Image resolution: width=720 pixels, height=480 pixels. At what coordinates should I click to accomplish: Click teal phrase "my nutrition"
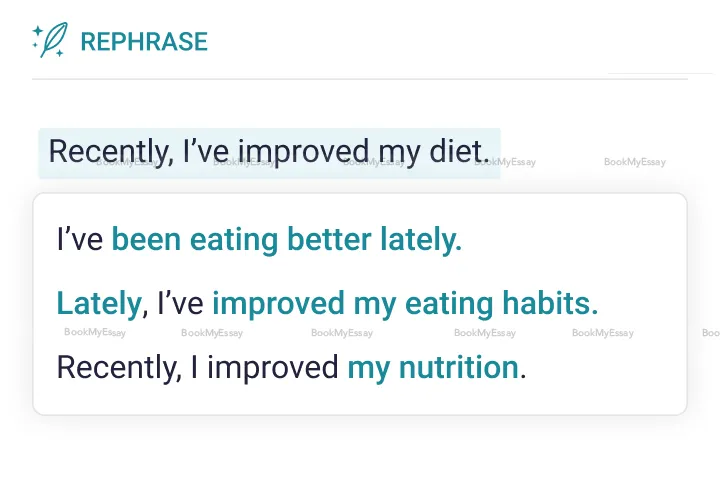[432, 367]
